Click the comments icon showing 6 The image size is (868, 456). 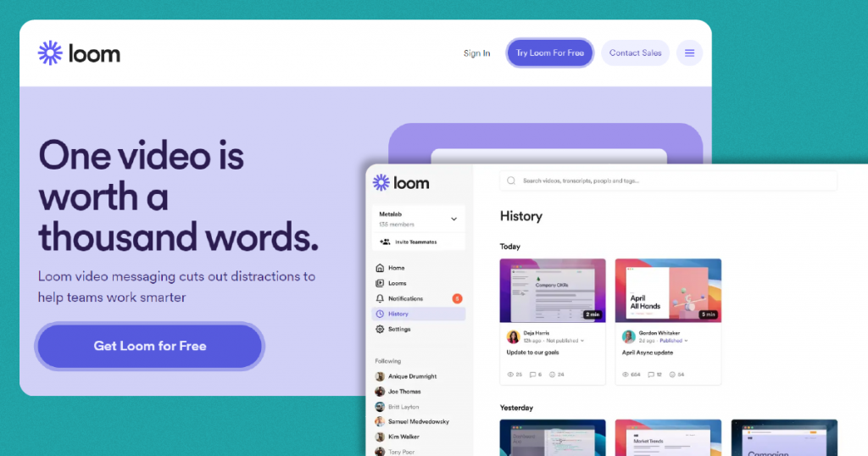tap(532, 375)
